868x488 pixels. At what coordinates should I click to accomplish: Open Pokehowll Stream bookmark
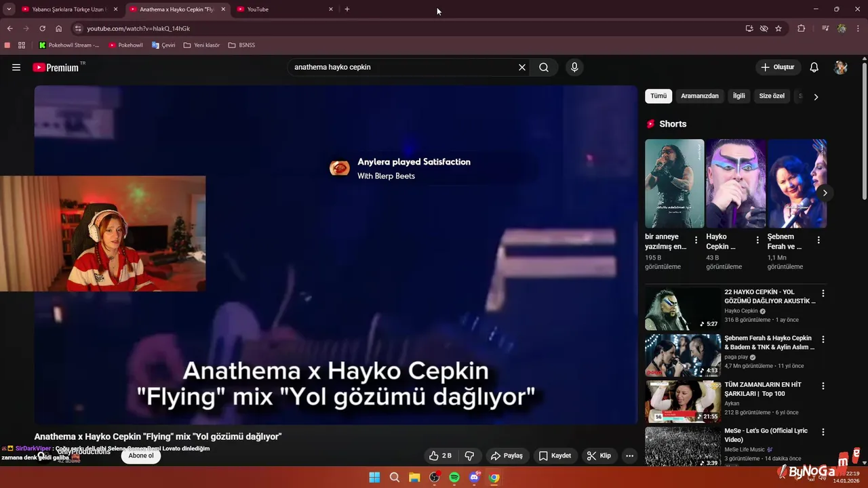69,45
